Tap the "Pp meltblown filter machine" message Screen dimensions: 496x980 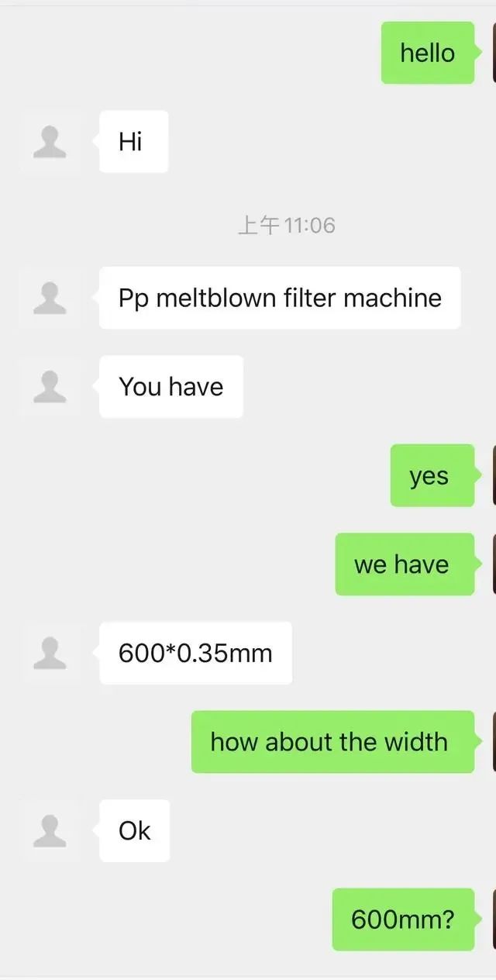click(x=280, y=298)
